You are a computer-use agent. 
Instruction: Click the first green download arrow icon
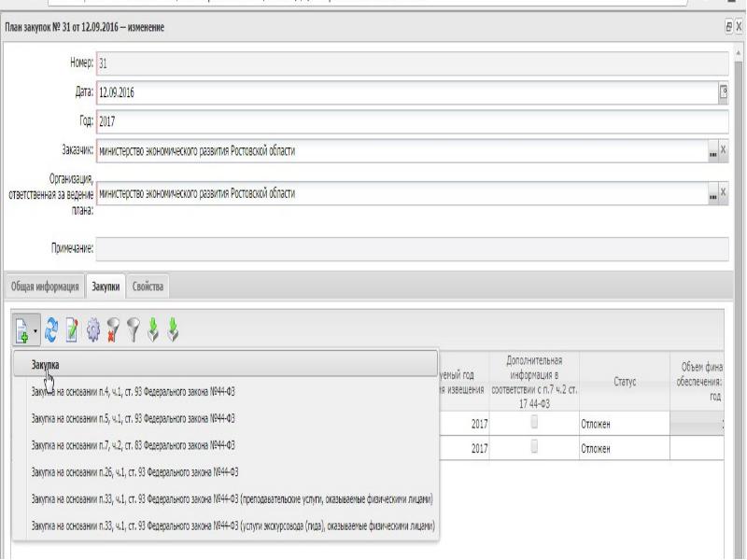(x=153, y=330)
